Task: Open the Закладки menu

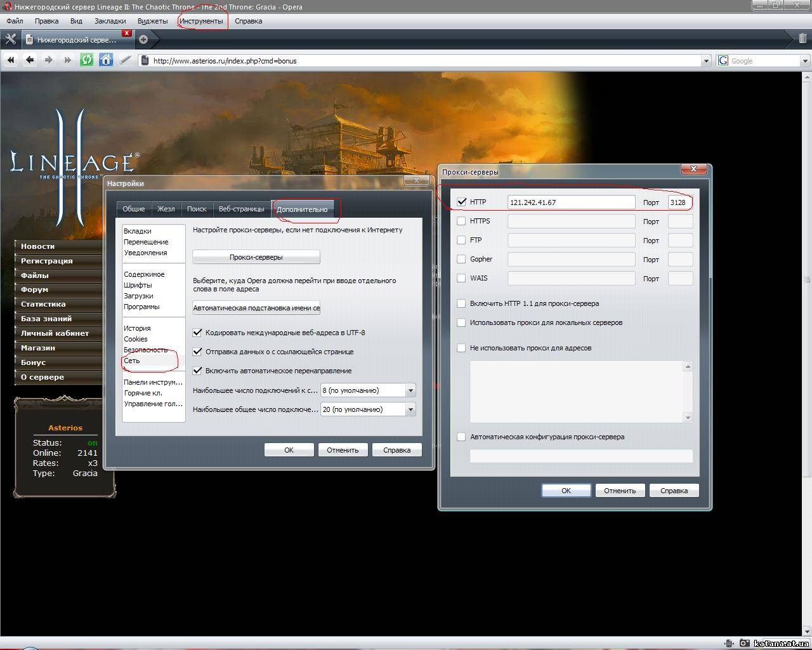Action: (x=110, y=21)
